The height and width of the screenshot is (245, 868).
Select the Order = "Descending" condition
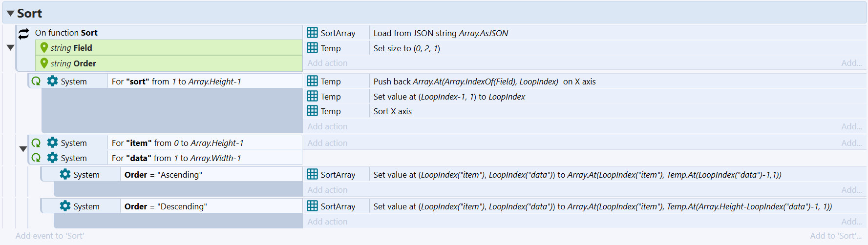[x=166, y=206]
